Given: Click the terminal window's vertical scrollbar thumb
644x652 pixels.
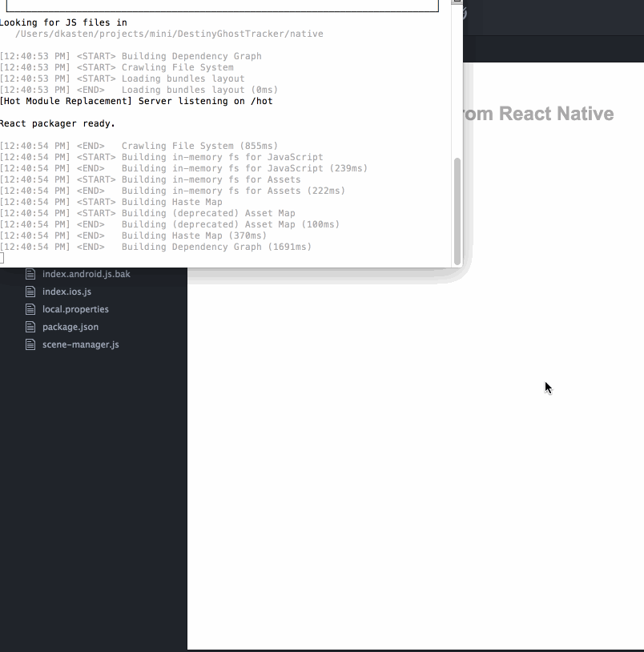Looking at the screenshot, I should tap(457, 208).
